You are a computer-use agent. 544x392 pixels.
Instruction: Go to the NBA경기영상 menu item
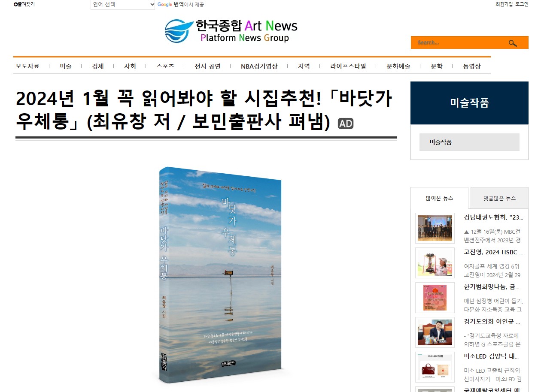[259, 66]
